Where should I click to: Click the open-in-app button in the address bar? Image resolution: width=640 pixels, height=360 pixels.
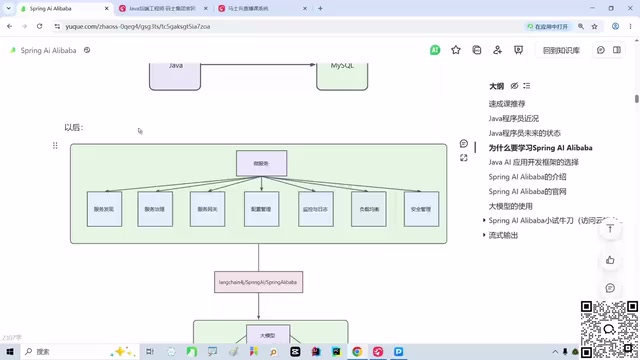(548, 27)
